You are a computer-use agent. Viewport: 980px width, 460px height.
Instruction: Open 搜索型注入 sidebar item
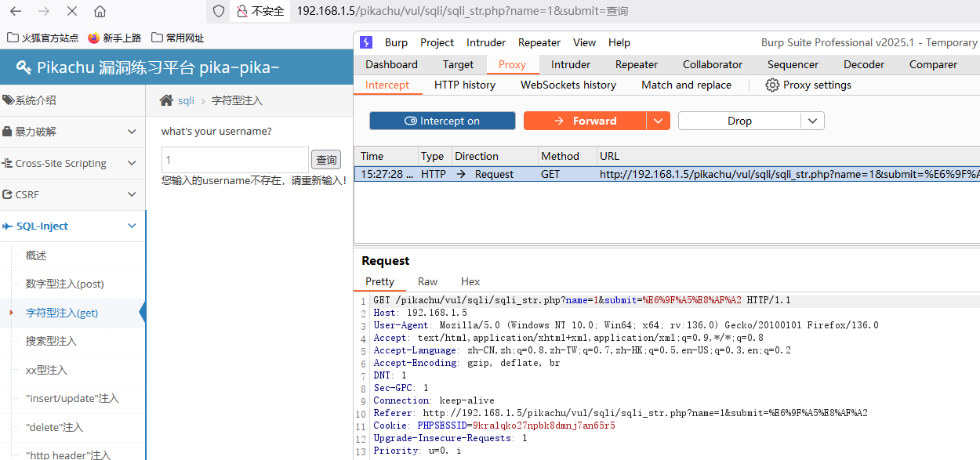click(51, 341)
